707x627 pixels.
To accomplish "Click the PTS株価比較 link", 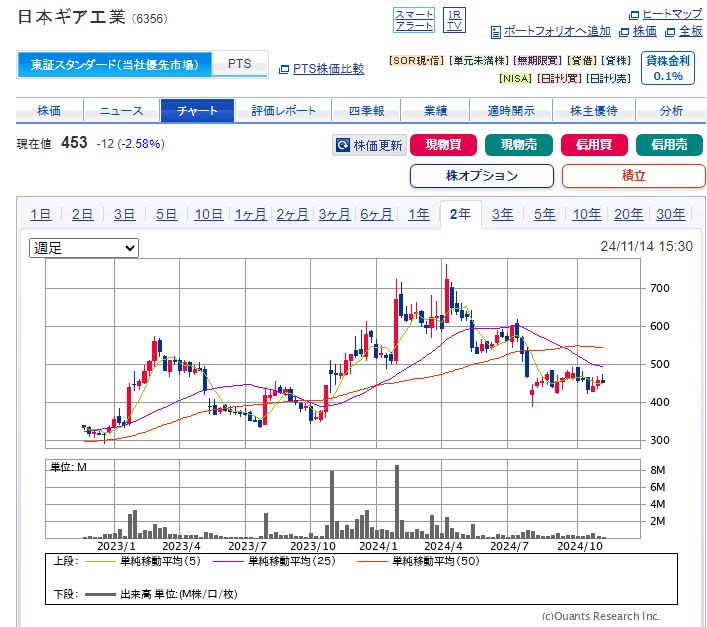I will 328,69.
